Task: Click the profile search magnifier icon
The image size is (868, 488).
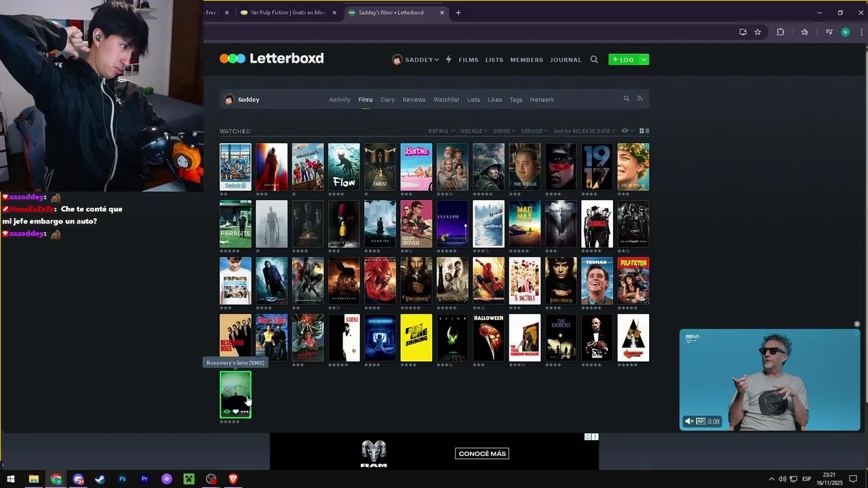Action: 627,99
